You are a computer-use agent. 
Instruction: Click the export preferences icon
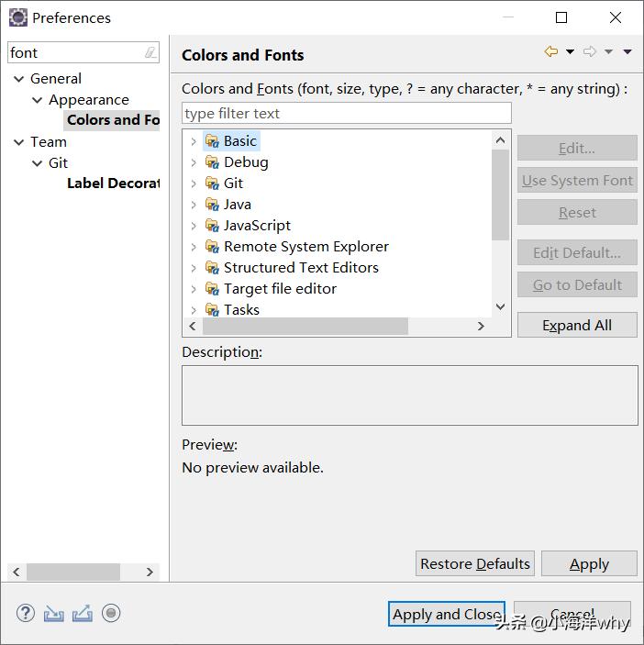(x=83, y=613)
